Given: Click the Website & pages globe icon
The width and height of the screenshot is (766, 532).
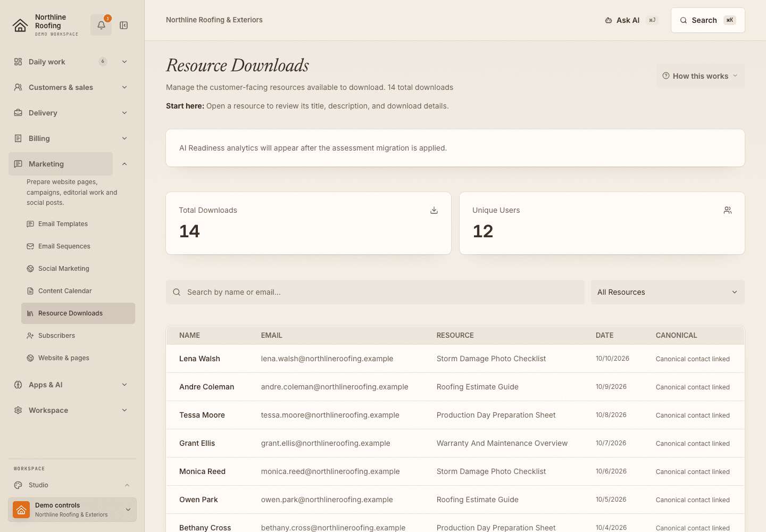Looking at the screenshot, I should click(x=30, y=358).
